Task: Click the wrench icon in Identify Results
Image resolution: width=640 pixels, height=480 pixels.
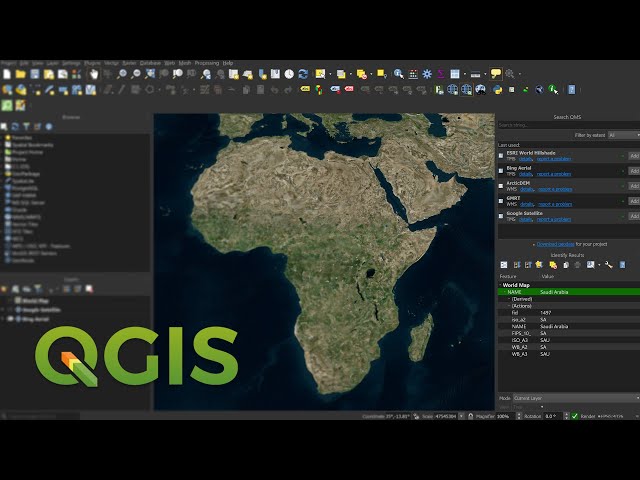Action: (x=609, y=265)
